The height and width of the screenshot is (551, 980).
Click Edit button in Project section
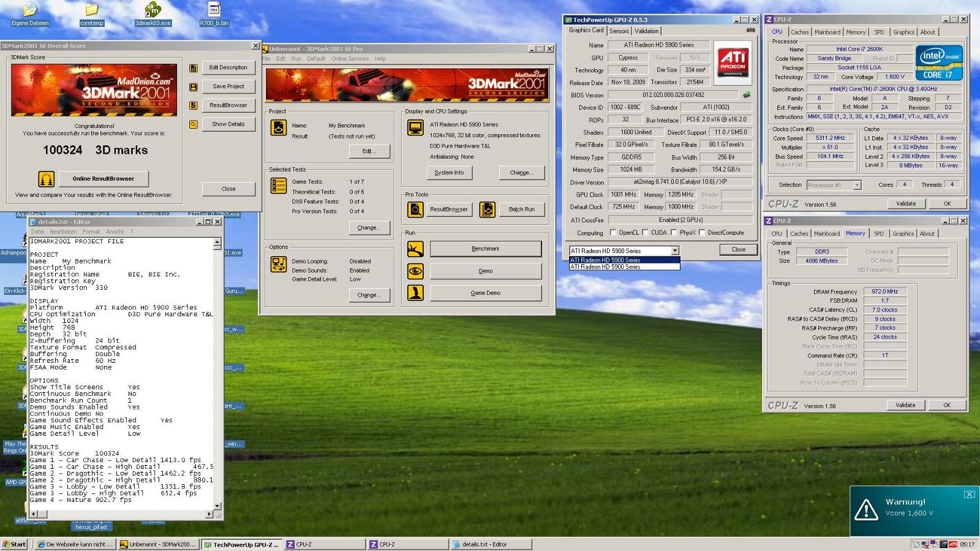click(x=369, y=151)
